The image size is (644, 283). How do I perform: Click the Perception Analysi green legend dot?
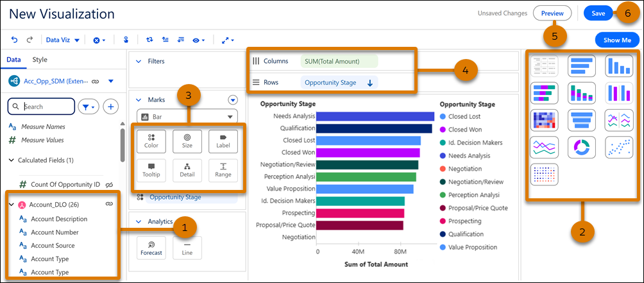(x=443, y=194)
